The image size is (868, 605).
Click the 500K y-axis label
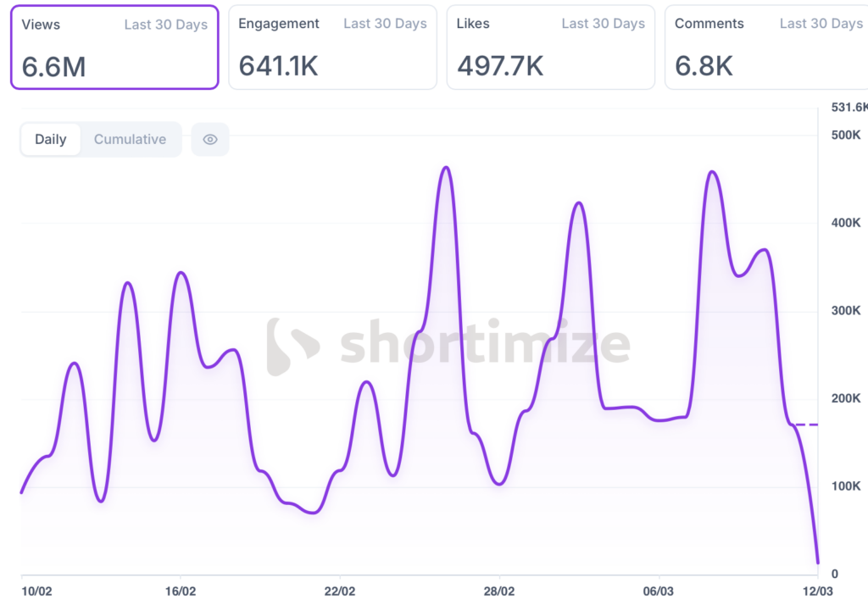click(x=846, y=135)
